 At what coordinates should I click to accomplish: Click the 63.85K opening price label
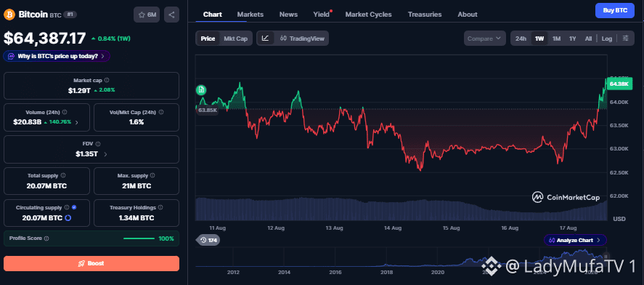(x=207, y=111)
